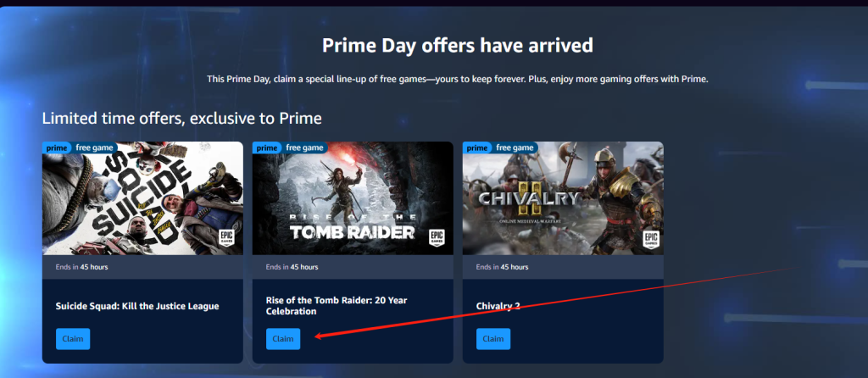Viewport: 868px width, 378px height.
Task: Open the Chivalry 2 title link
Action: [x=498, y=306]
